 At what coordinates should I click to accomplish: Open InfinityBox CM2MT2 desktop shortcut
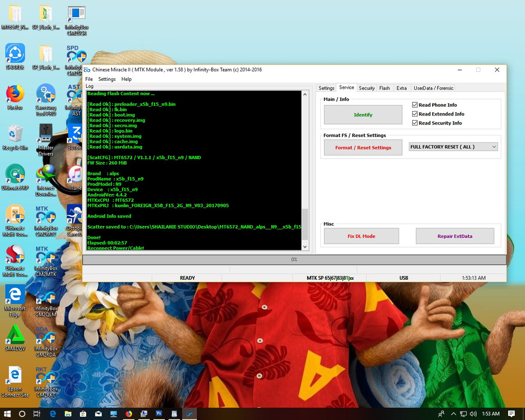46,220
